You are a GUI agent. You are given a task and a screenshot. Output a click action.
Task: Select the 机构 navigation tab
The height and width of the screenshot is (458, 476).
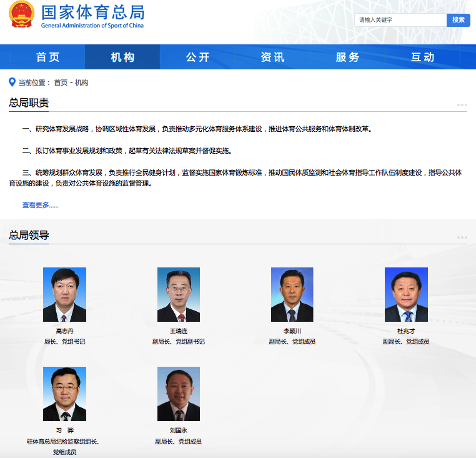pyautogui.click(x=122, y=57)
